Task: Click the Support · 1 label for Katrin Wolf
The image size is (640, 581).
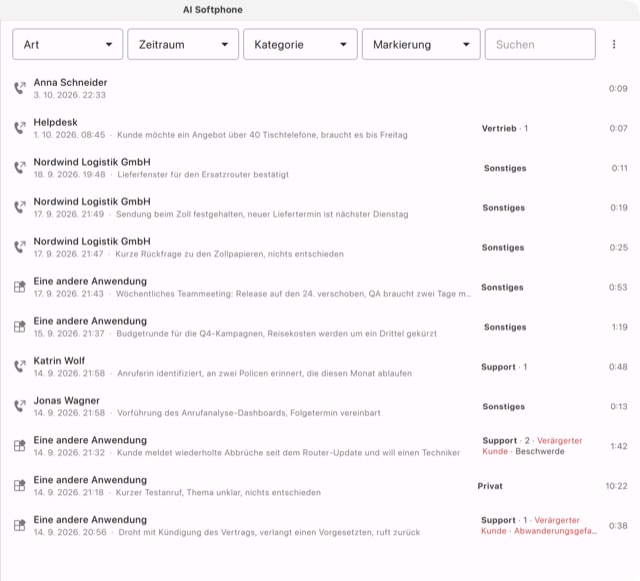Action: (504, 367)
